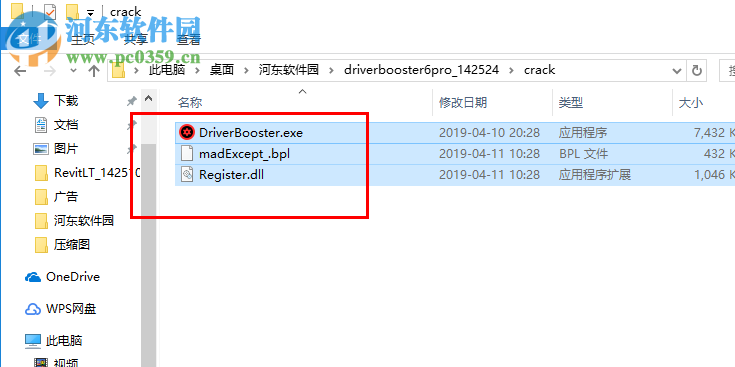The width and height of the screenshot is (735, 367).
Task: Open OneDrive in the navigation pane
Action: point(73,277)
